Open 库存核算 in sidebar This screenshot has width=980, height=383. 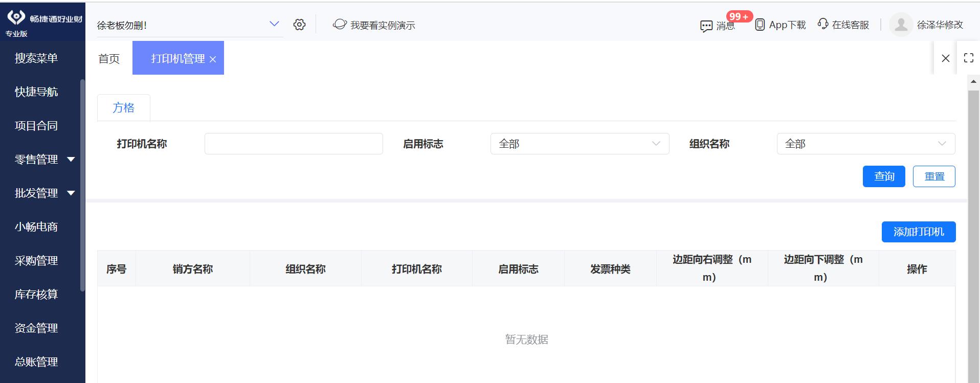(36, 295)
